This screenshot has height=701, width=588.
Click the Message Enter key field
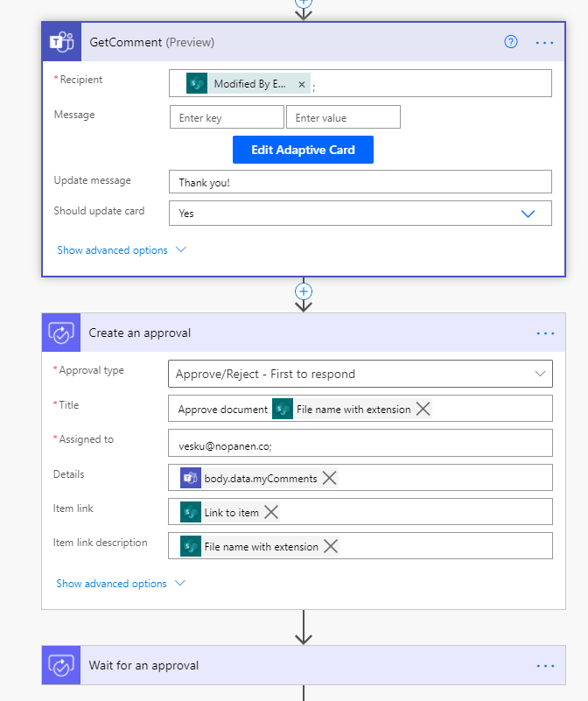(x=227, y=117)
